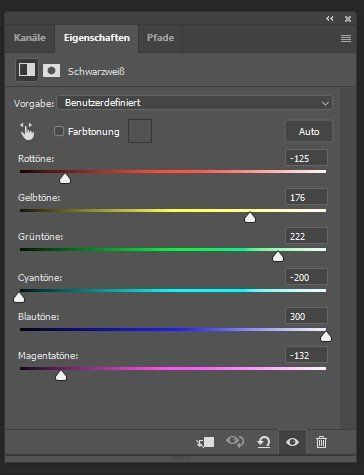This screenshot has width=364, height=475.
Task: Click the Blautöne value field
Action: point(306,316)
